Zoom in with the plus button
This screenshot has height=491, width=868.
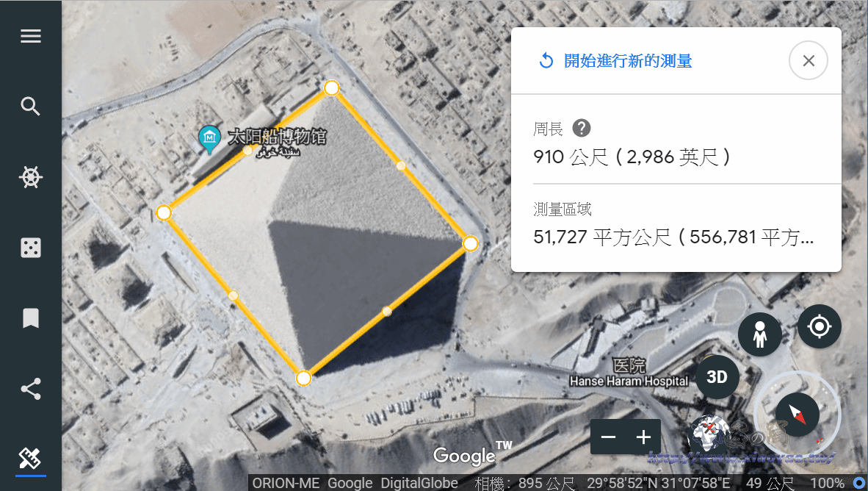(643, 437)
